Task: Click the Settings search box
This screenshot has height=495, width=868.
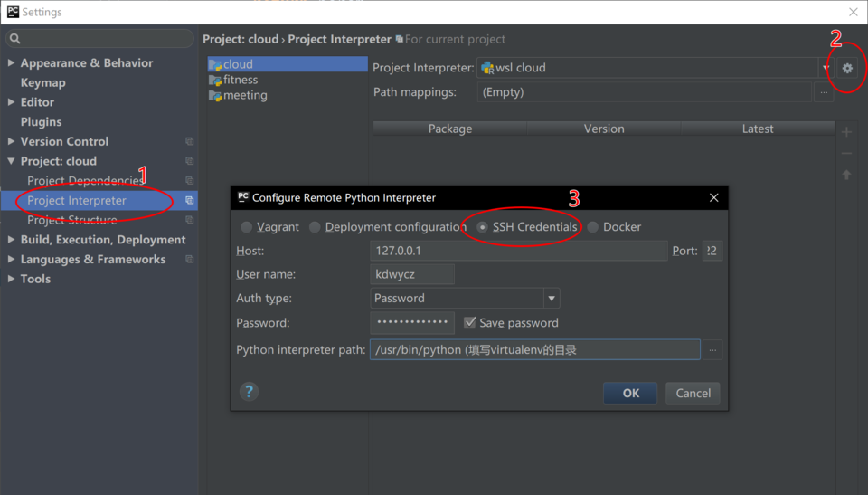Action: [100, 38]
